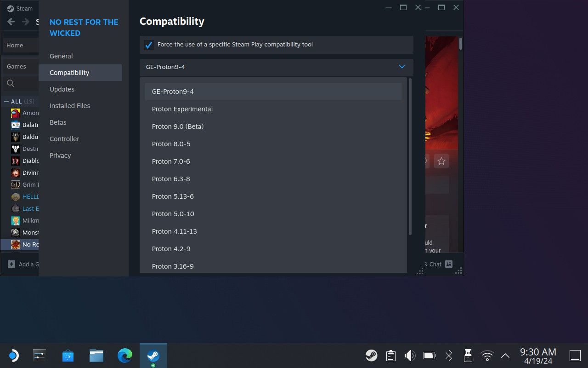Select the Among Us game icon
Screen dimensions: 588x368
pyautogui.click(x=16, y=113)
